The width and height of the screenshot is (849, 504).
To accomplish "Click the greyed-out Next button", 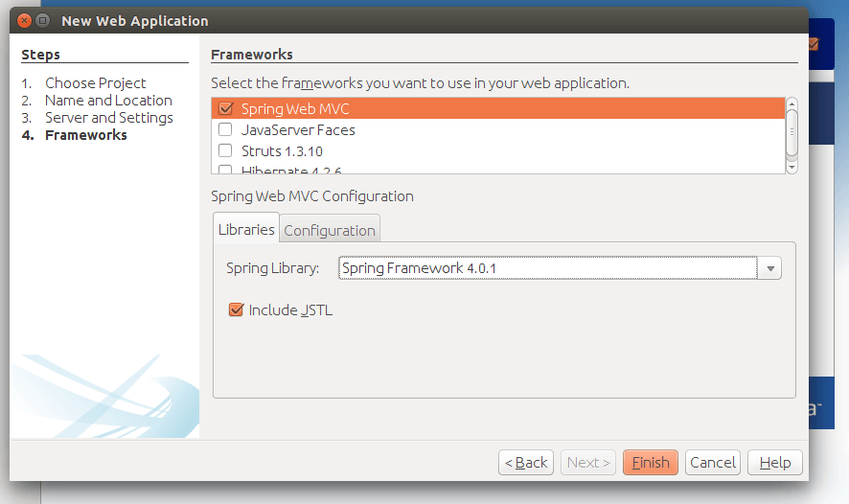I will [588, 463].
